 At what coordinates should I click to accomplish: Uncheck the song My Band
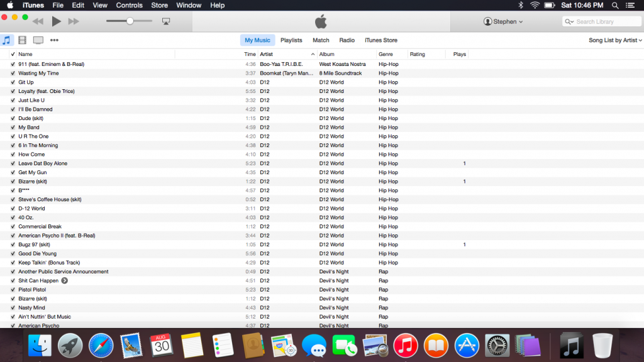[x=13, y=127]
